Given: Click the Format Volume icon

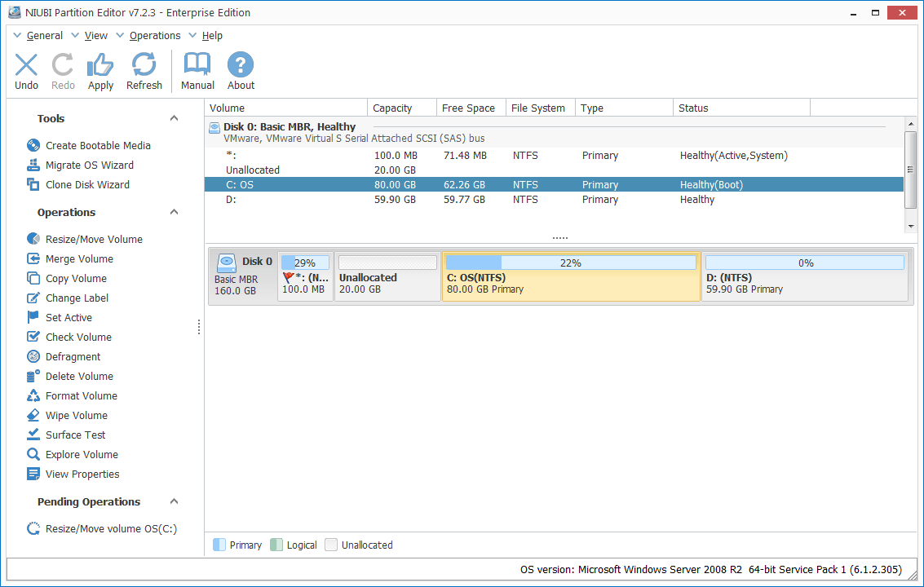Looking at the screenshot, I should pos(33,395).
